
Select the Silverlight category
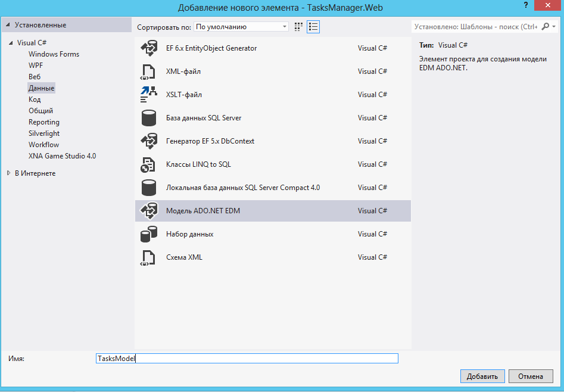[x=44, y=133]
